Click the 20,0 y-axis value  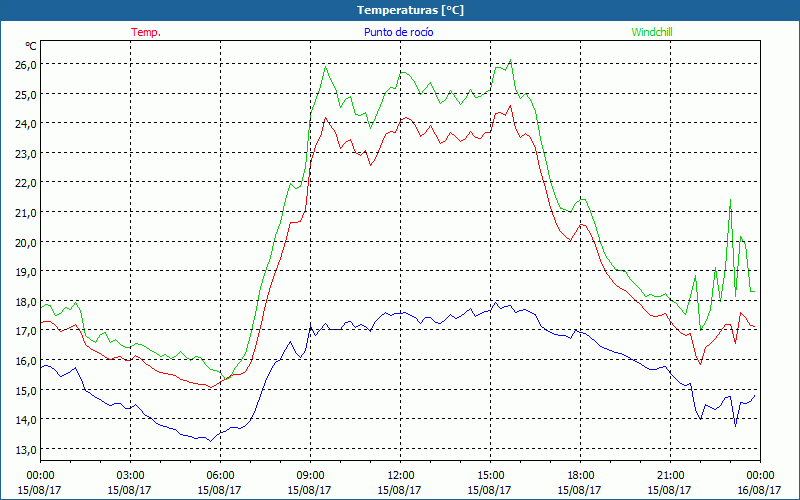point(27,242)
